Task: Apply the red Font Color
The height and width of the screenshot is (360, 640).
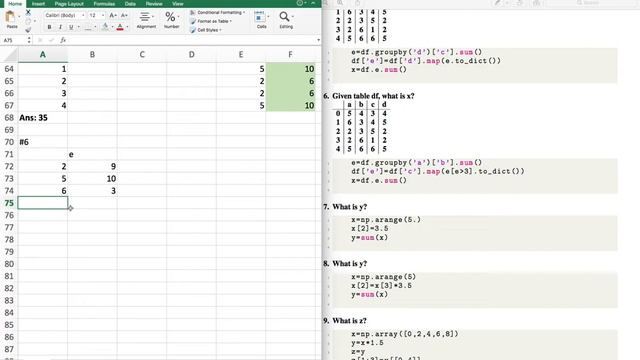Action: 120,27
